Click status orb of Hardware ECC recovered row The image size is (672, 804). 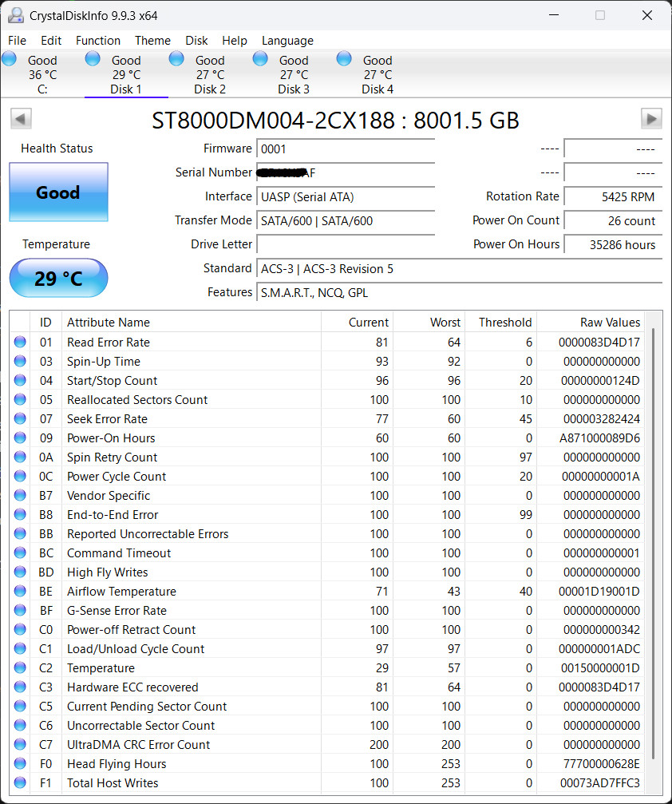[20, 687]
